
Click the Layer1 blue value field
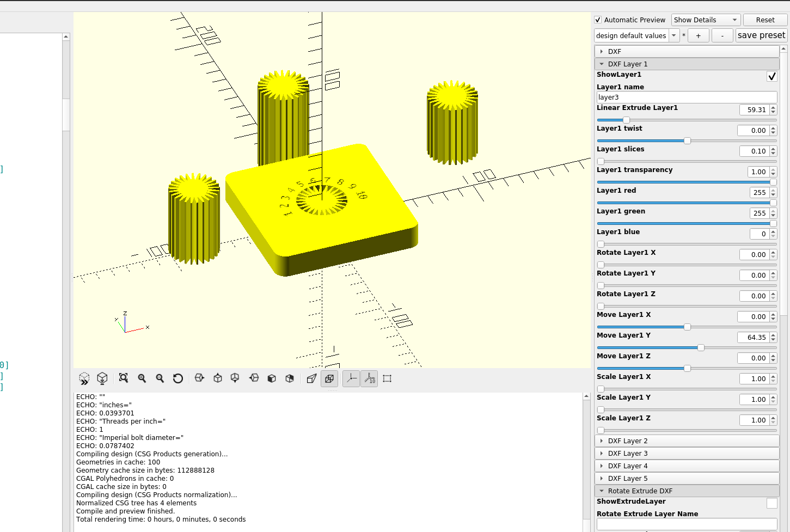coord(760,234)
